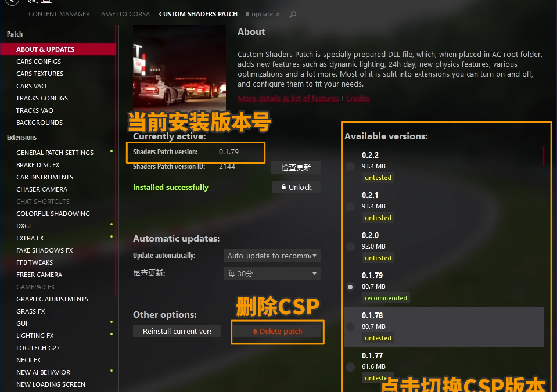557x392 pixels.
Task: Open the Credits link
Action: click(358, 98)
